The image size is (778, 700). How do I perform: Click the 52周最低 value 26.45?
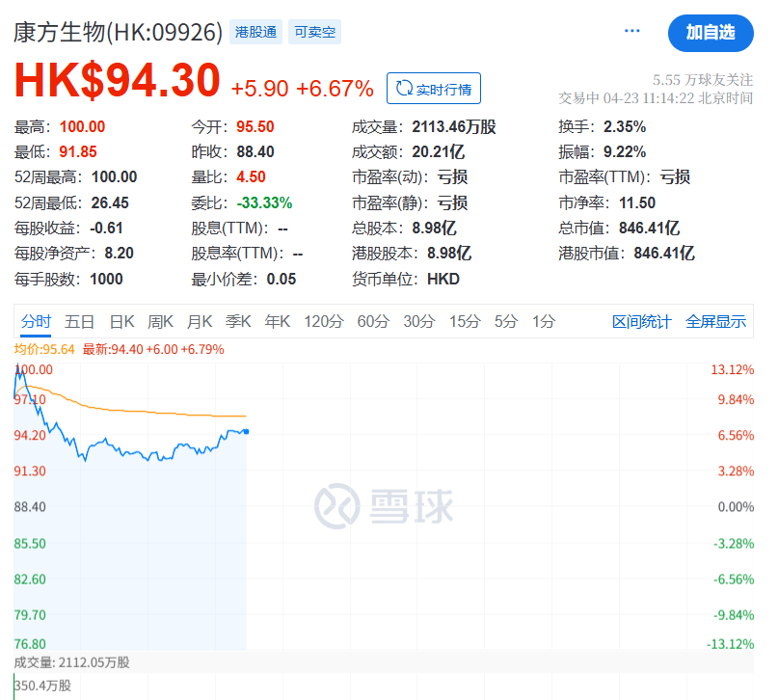(110, 202)
